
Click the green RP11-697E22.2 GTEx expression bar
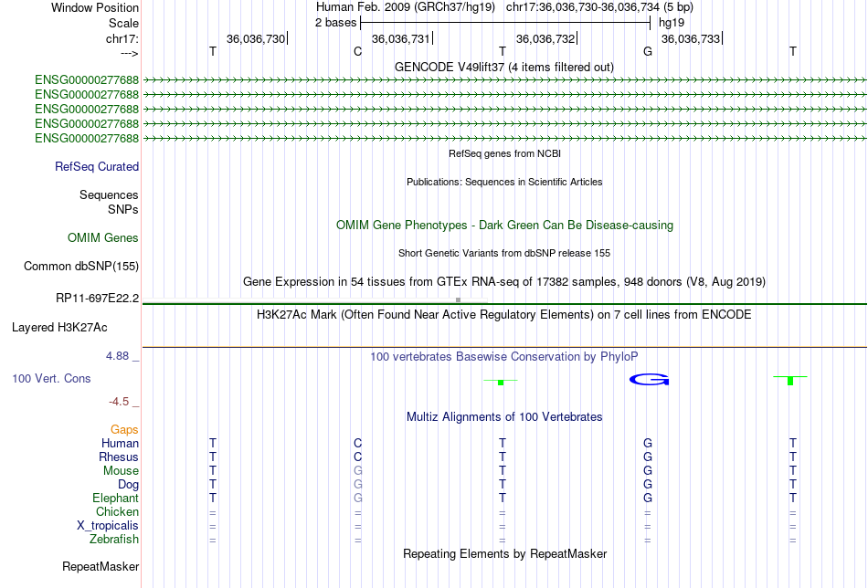pos(504,304)
